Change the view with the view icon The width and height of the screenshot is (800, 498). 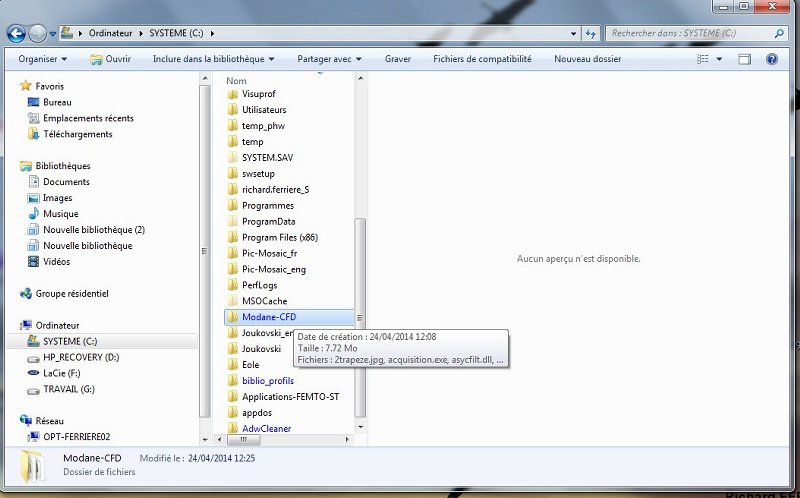click(703, 59)
